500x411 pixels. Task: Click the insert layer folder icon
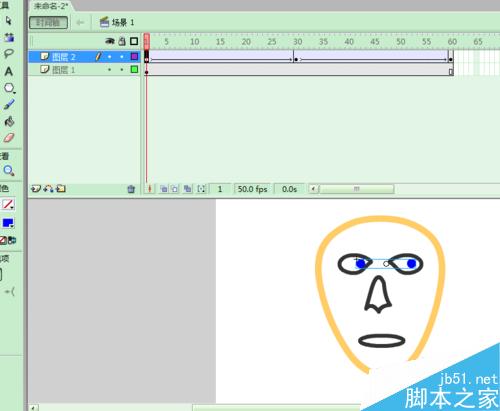[x=61, y=189]
